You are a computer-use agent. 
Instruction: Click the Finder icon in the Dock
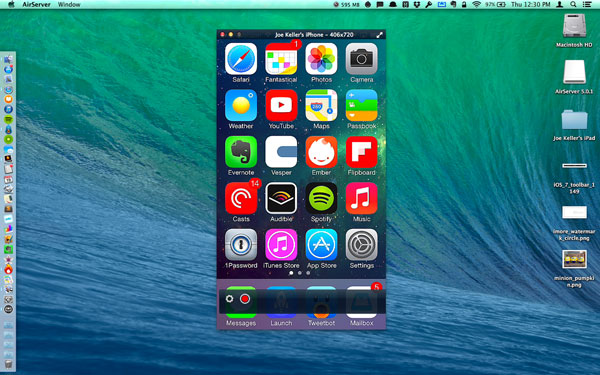8,59
